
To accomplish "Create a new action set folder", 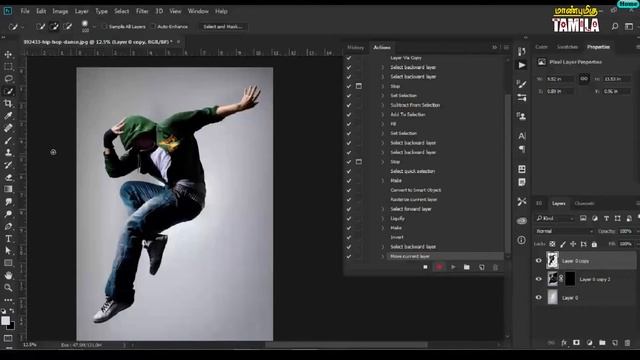I will point(467,267).
